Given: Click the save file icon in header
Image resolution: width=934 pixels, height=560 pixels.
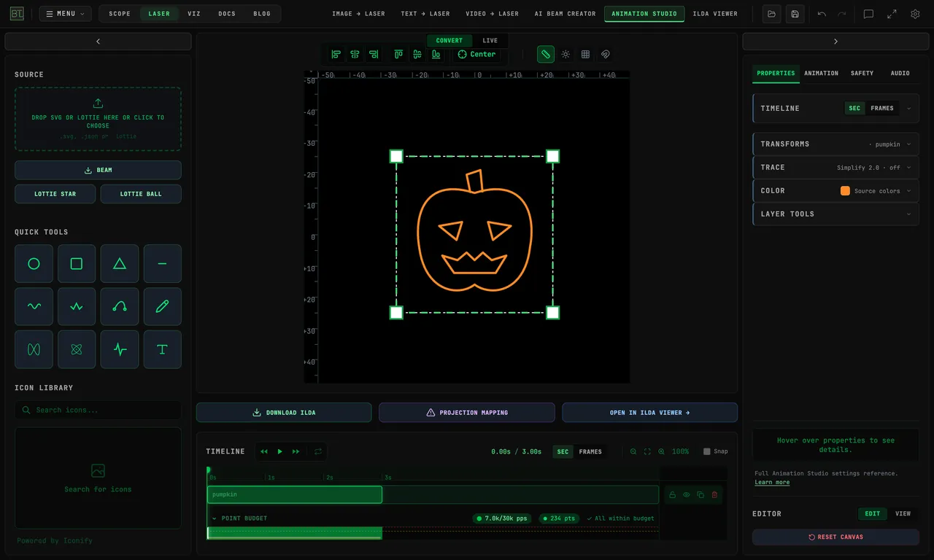Looking at the screenshot, I should 795,14.
